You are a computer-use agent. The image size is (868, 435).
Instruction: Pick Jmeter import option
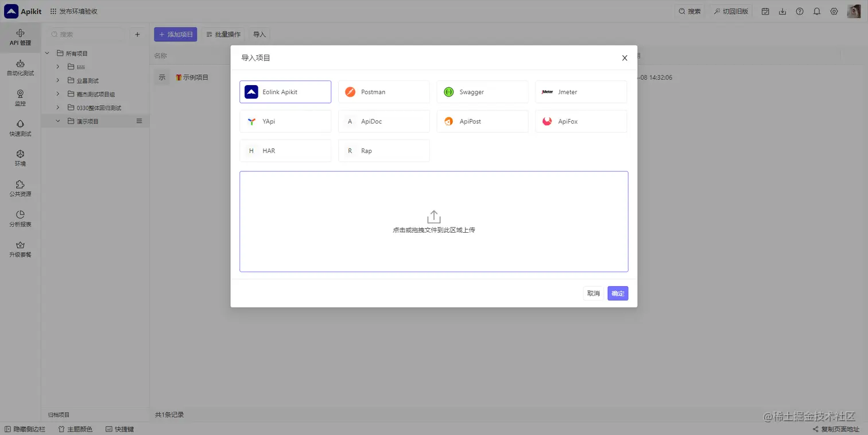click(x=581, y=92)
